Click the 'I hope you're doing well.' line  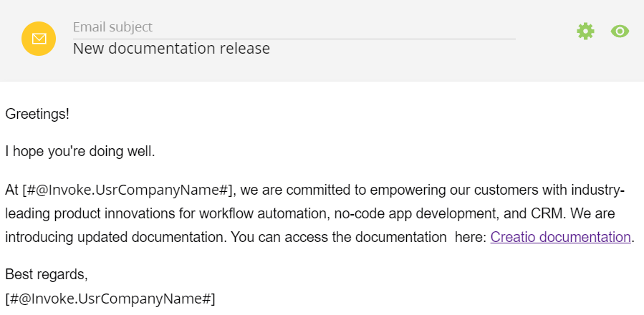tap(80, 152)
